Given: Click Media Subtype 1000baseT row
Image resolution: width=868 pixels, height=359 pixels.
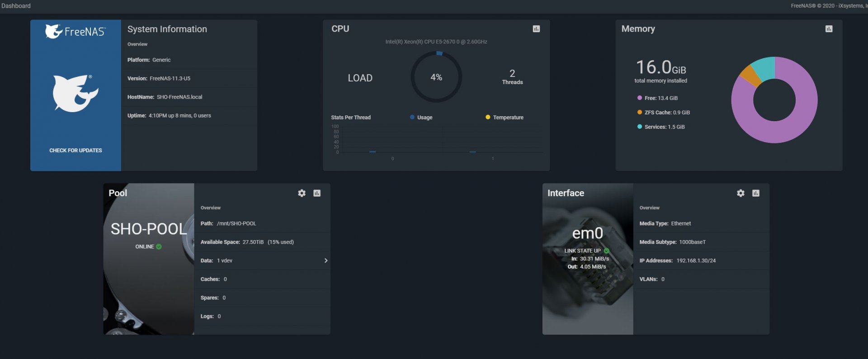Looking at the screenshot, I should point(701,242).
